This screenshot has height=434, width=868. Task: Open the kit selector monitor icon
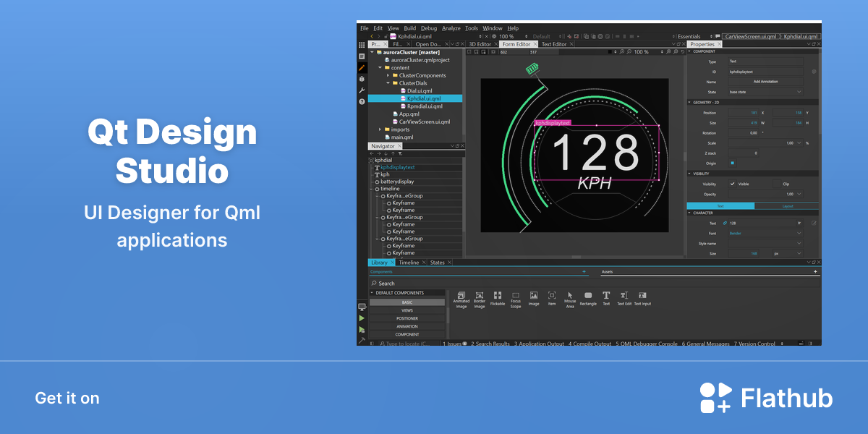click(x=362, y=307)
